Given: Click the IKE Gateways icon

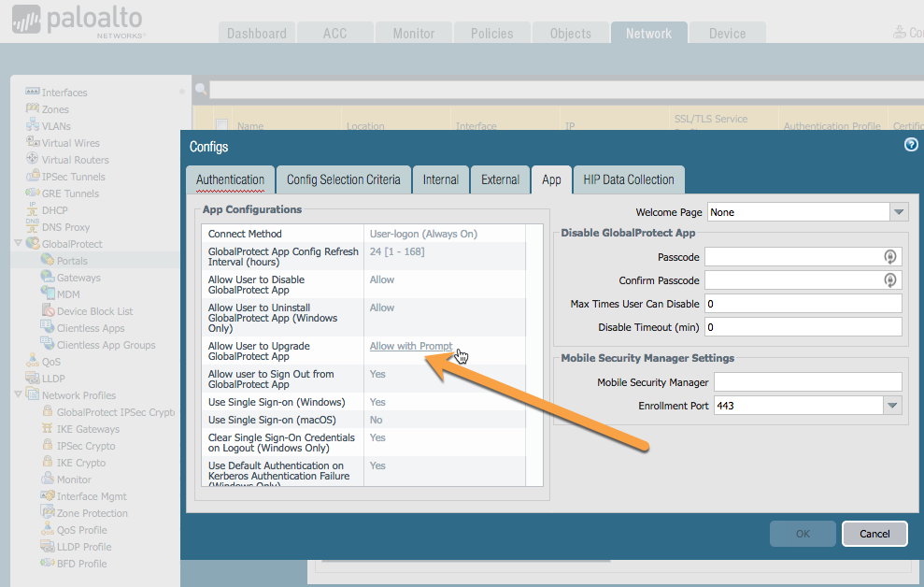Looking at the screenshot, I should click(x=47, y=428).
